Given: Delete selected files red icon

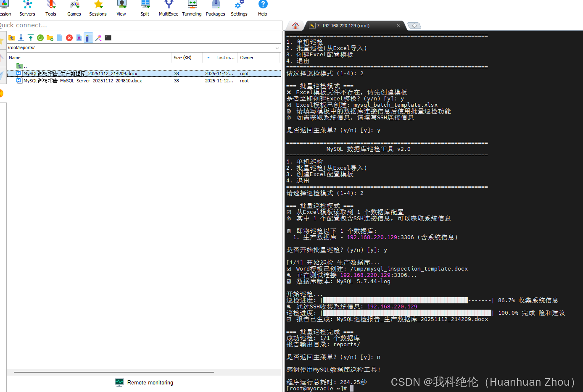Looking at the screenshot, I should pos(69,38).
